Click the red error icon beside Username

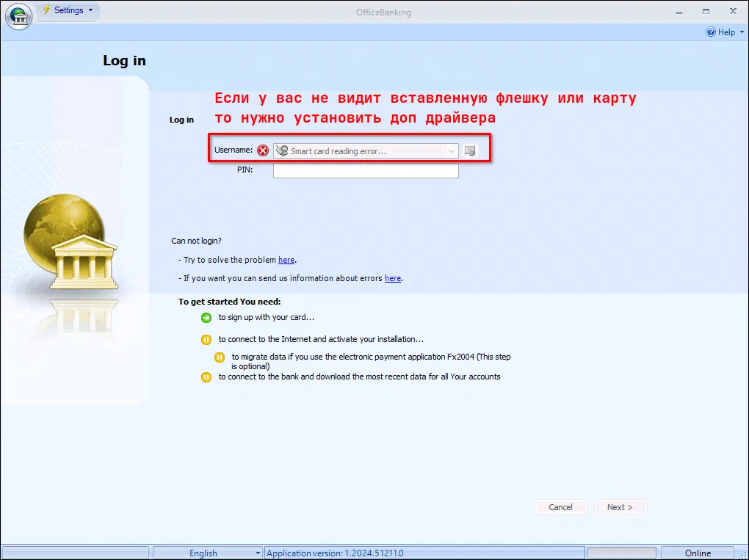click(263, 150)
